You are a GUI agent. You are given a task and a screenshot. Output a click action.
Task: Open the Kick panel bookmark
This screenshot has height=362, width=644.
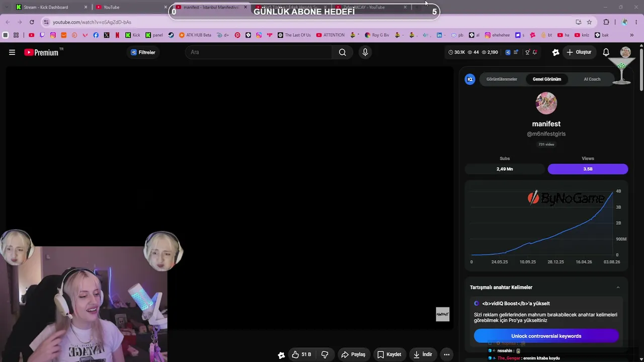click(x=154, y=35)
